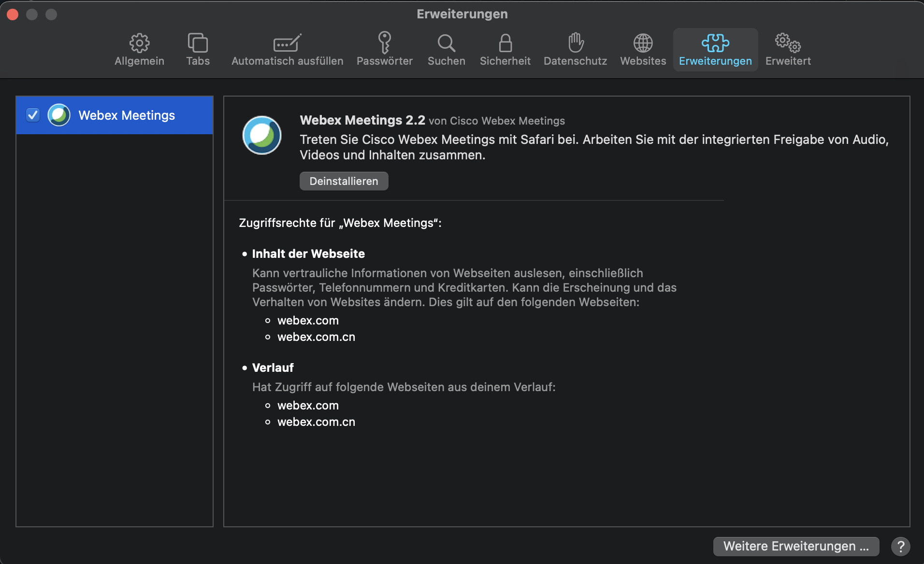Open the Passwörter pane

385,50
